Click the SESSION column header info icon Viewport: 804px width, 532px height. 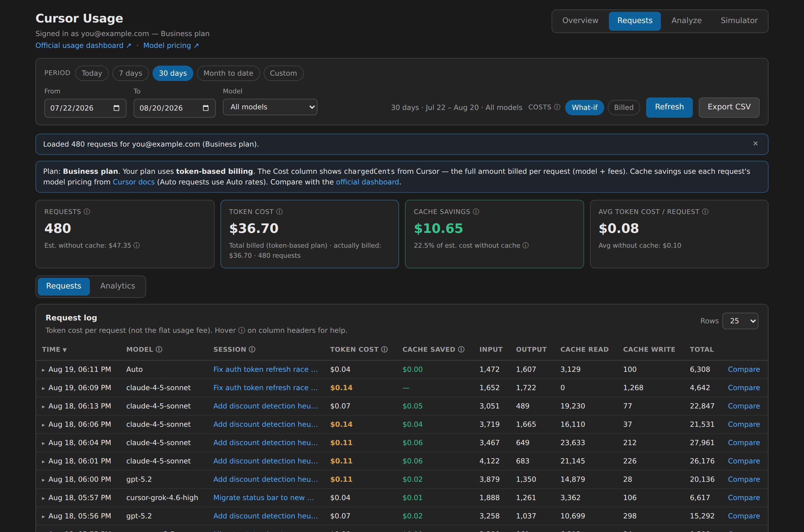[252, 349]
